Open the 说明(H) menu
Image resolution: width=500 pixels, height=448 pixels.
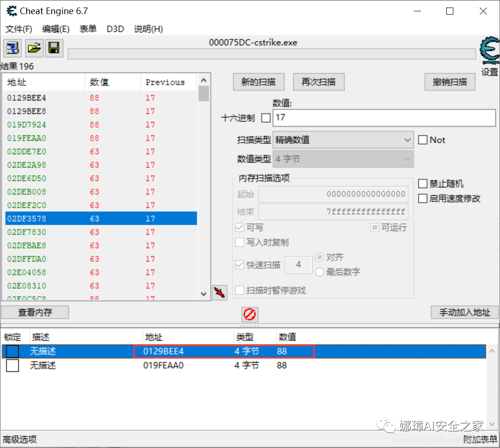tap(148, 29)
